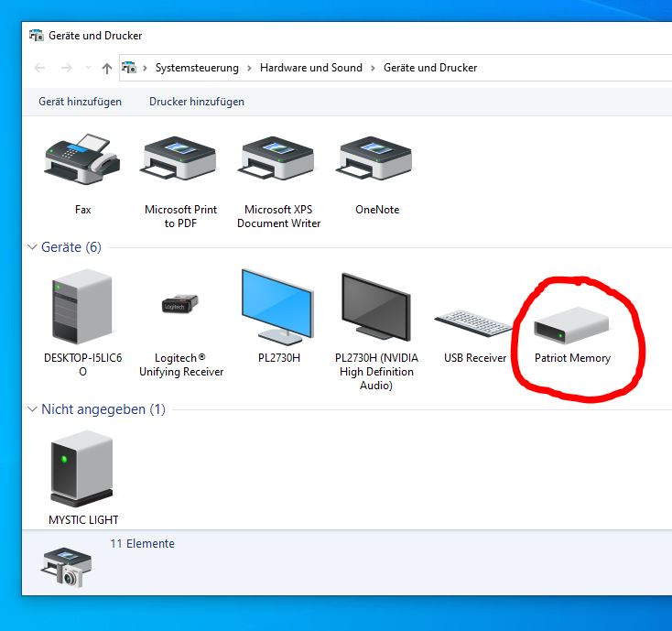The image size is (672, 631).
Task: Click the OneNote label text
Action: coord(377,210)
